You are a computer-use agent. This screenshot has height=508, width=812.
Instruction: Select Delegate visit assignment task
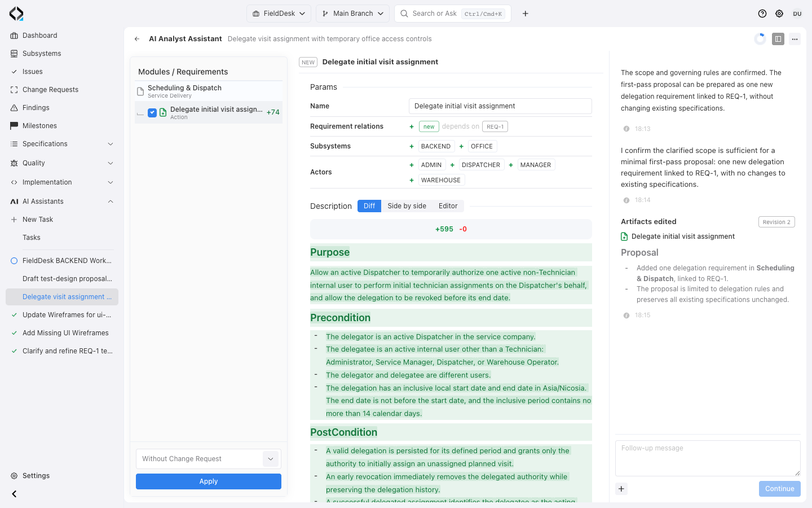[x=62, y=297]
